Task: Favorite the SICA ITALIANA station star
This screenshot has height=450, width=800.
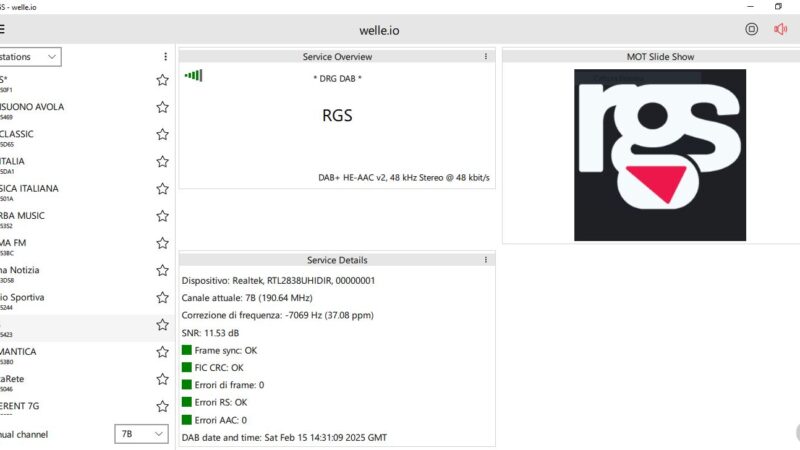Action: [162, 189]
